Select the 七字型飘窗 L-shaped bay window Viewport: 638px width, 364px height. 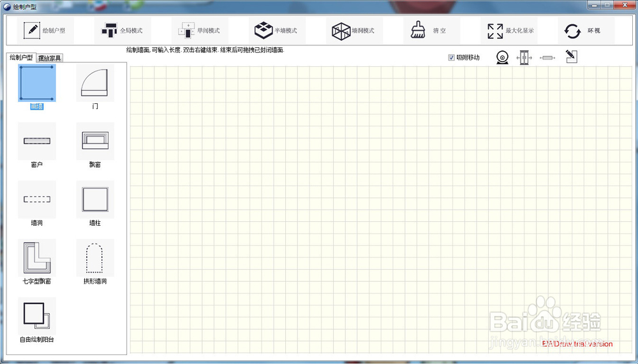37,261
